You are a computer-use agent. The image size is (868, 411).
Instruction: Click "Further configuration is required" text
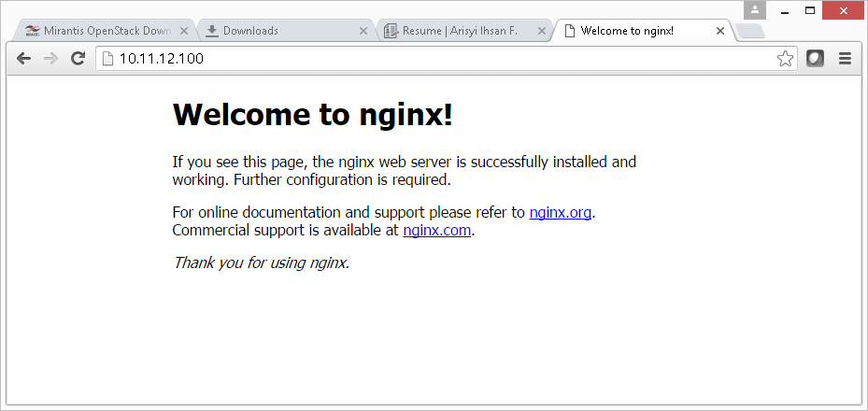pos(342,179)
